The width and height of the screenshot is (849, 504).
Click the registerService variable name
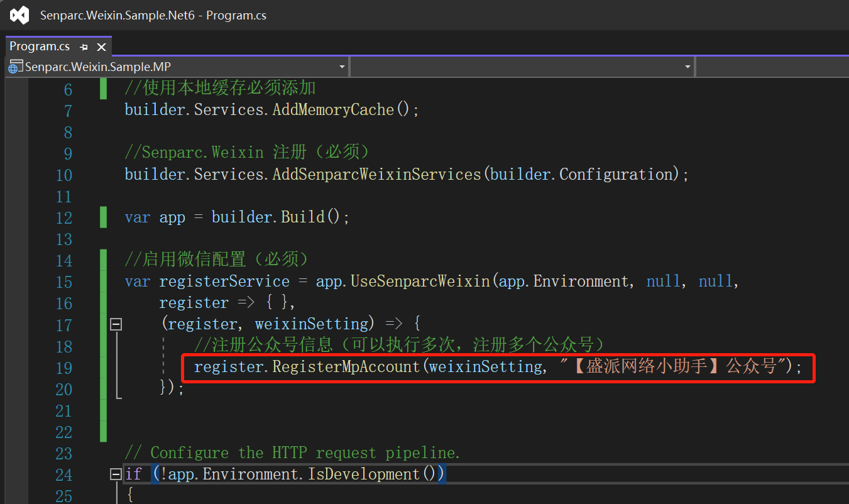224,281
